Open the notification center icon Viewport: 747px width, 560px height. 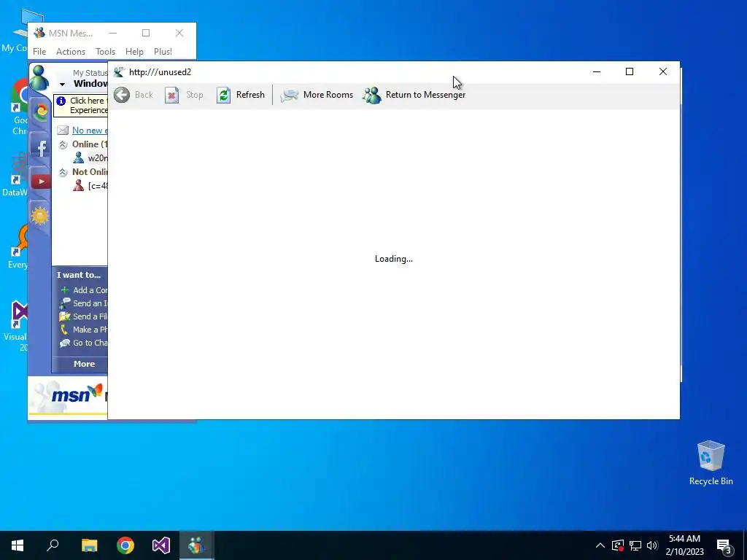coord(724,546)
